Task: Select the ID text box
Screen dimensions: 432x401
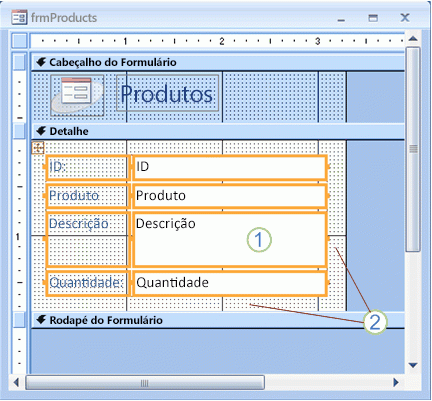Action: point(230,168)
